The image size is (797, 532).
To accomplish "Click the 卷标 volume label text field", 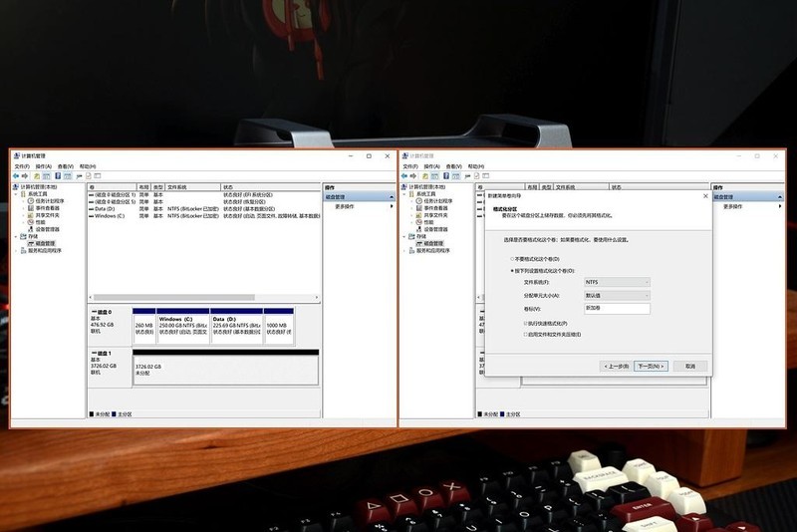I will [617, 309].
